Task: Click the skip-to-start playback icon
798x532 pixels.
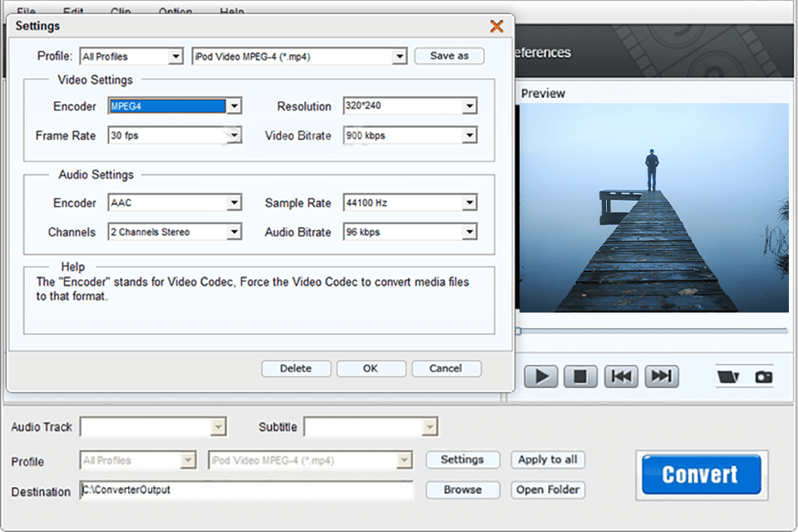Action: coord(620,376)
